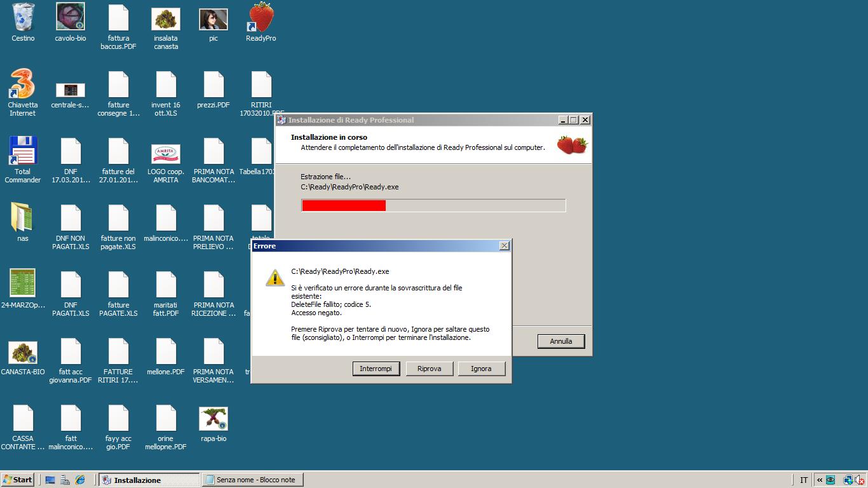Screen dimensions: 868x488
Task: Select LOGO coop. AMRITA image icon
Action: [166, 154]
